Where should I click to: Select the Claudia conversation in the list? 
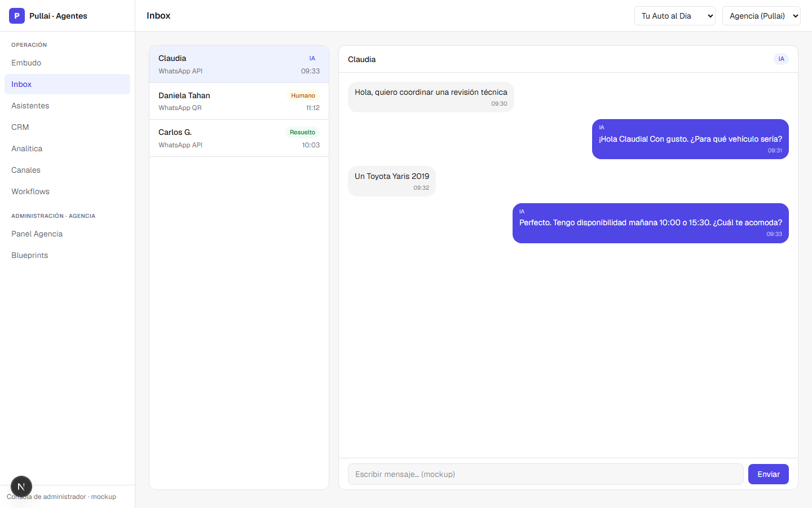pyautogui.click(x=239, y=64)
